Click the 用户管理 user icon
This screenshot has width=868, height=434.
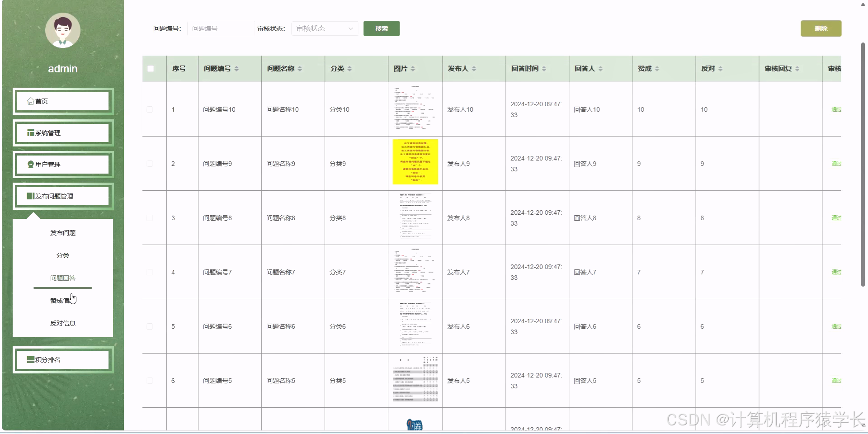point(31,165)
